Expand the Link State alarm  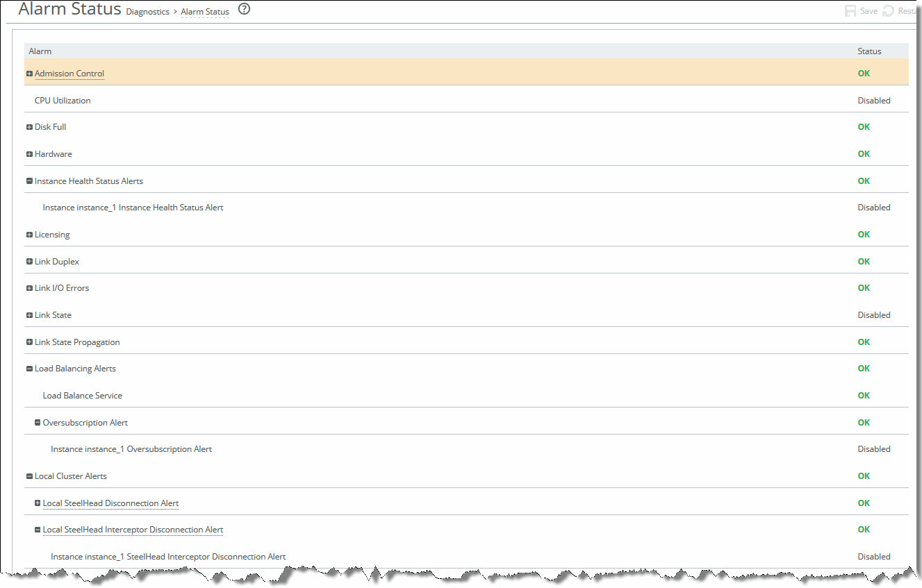[29, 315]
